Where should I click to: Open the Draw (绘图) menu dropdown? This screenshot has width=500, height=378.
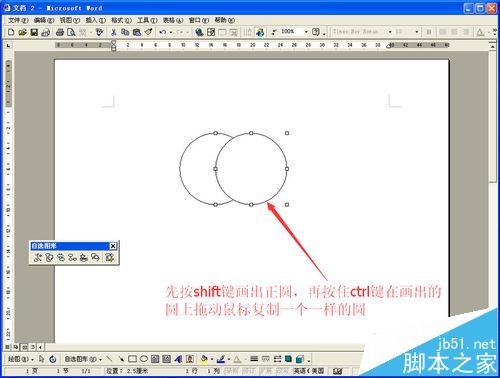[x=21, y=359]
